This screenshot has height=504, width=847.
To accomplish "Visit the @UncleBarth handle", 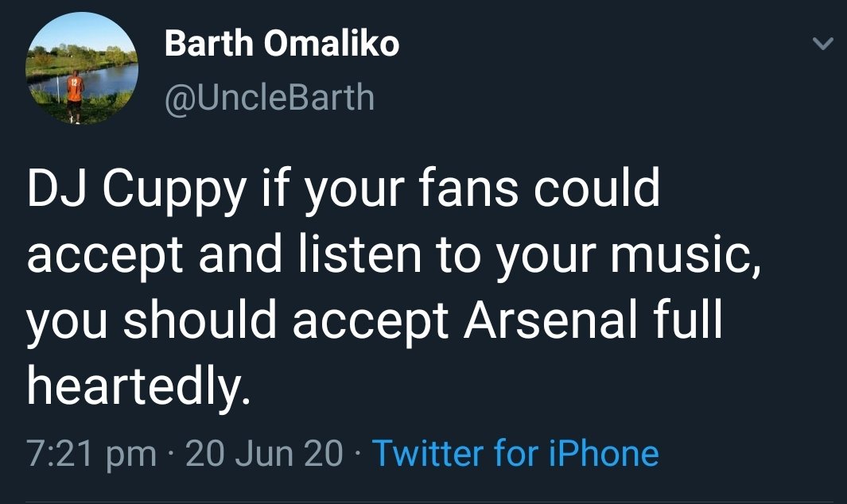I will (269, 97).
